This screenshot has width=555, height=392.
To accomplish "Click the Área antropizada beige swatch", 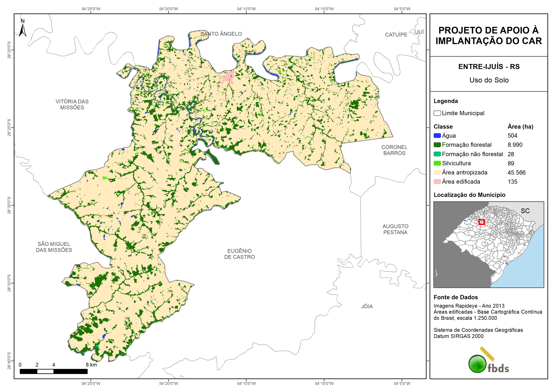I will point(437,172).
